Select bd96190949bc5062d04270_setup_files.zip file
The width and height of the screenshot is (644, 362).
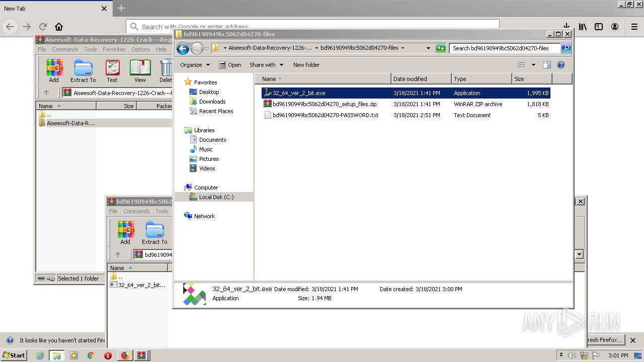(406, 104)
